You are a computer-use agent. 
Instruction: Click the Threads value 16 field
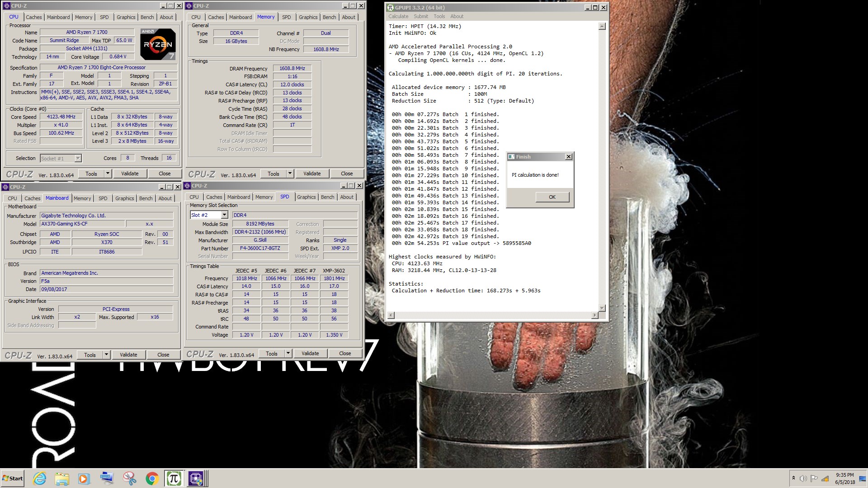[169, 158]
